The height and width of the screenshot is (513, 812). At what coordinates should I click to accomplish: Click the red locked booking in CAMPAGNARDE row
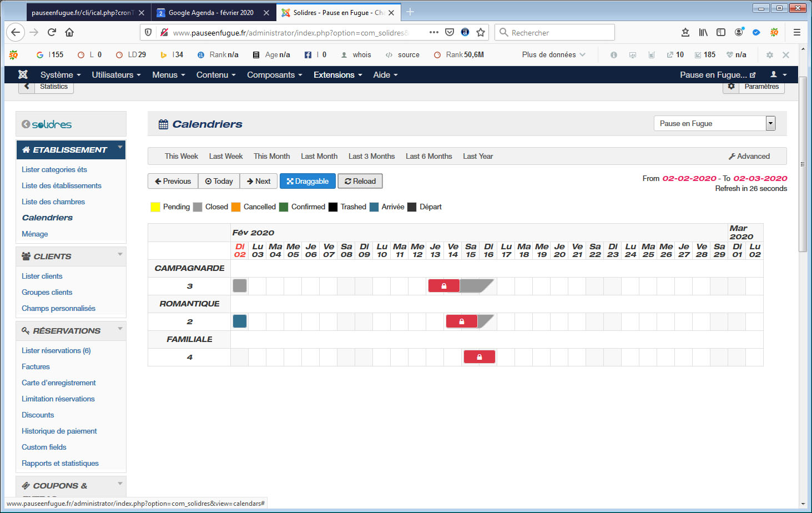(x=443, y=286)
